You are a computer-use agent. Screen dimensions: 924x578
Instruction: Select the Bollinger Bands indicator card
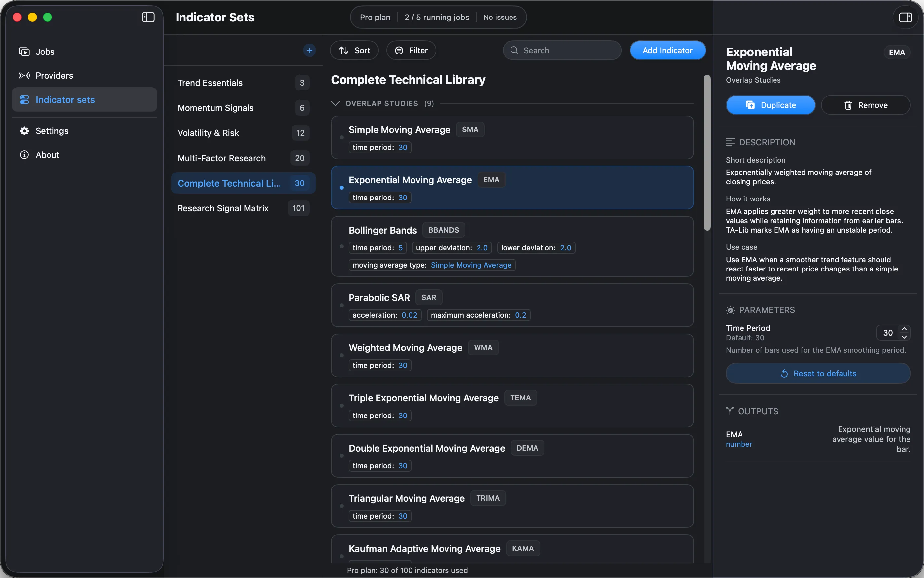(x=512, y=247)
